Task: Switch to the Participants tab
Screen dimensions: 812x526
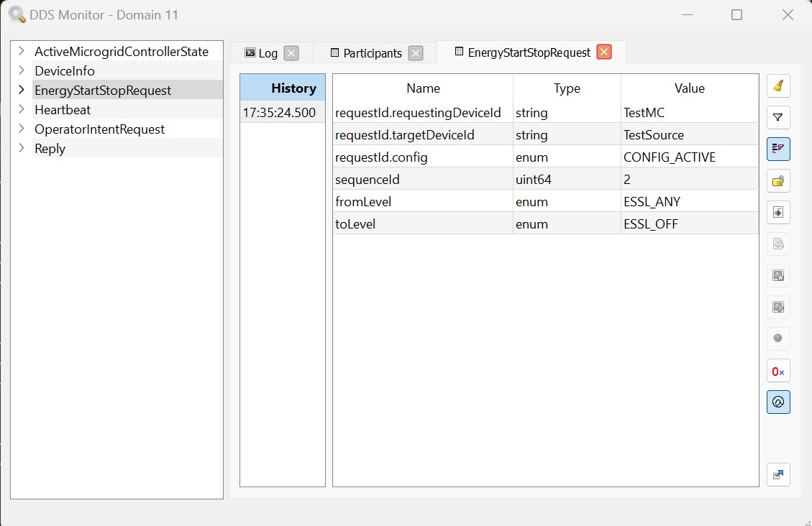Action: click(366, 53)
